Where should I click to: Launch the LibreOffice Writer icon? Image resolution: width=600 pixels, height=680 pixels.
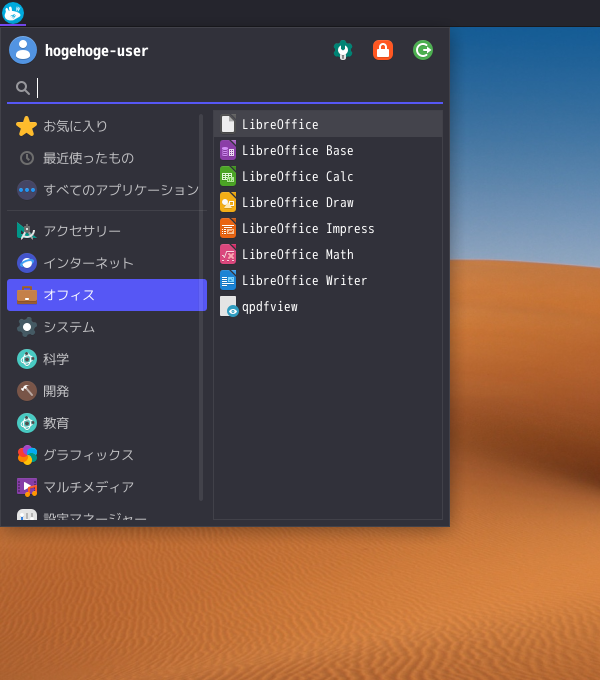(x=228, y=281)
